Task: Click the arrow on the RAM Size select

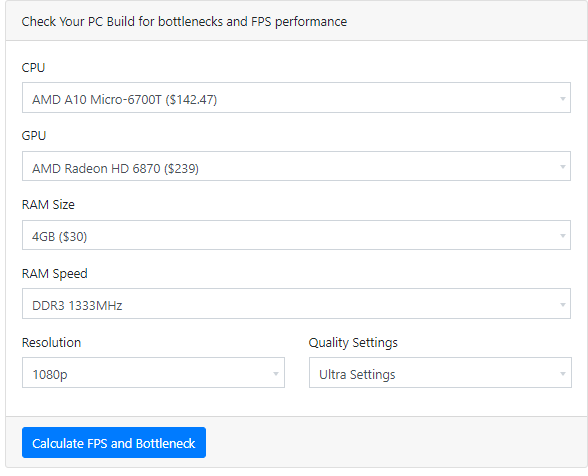Action: pyautogui.click(x=562, y=236)
